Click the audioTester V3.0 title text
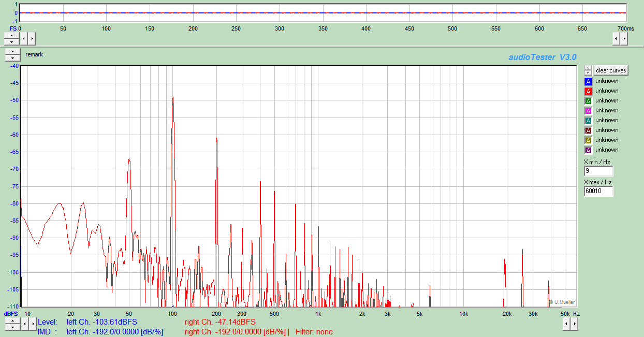 click(543, 57)
